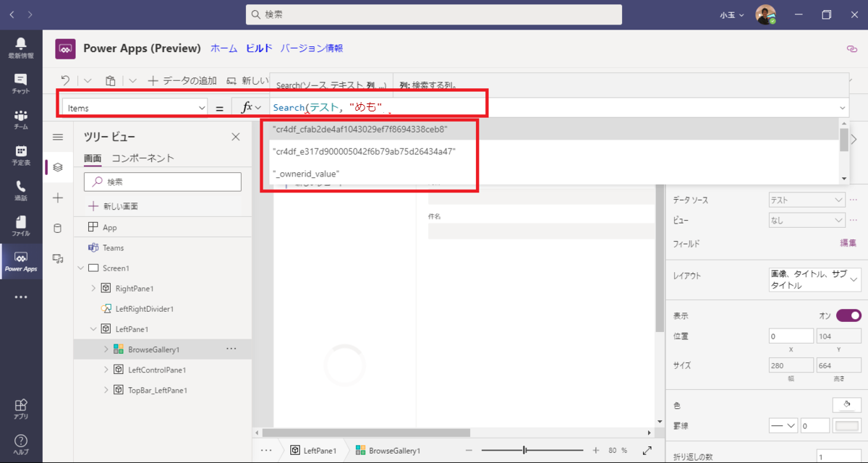This screenshot has height=463, width=868.
Task: Click the tree view search field
Action: pos(163,182)
